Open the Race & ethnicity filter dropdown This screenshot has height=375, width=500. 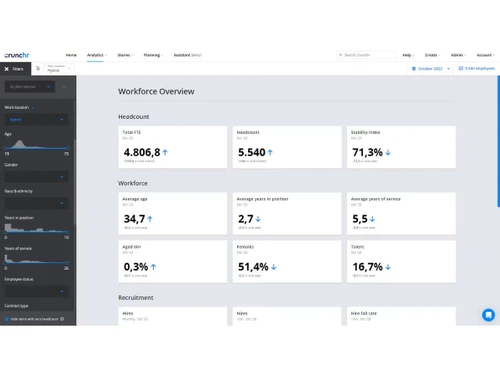point(36,203)
